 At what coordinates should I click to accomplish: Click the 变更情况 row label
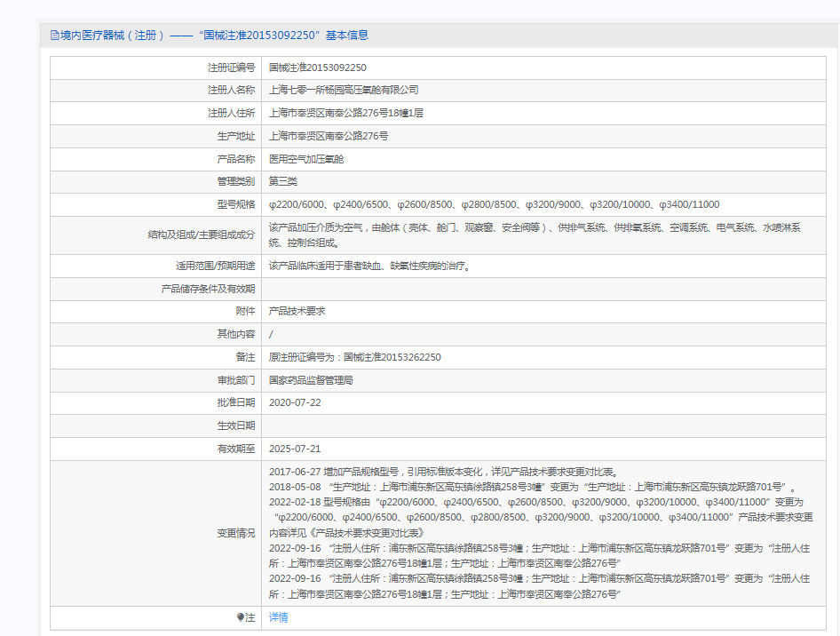tap(235, 533)
